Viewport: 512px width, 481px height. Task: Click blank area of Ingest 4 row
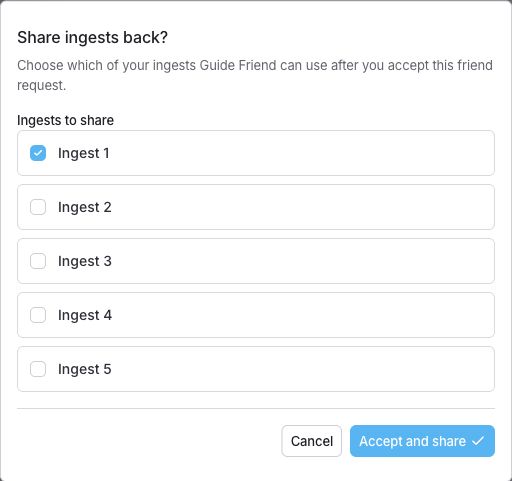tap(300, 315)
